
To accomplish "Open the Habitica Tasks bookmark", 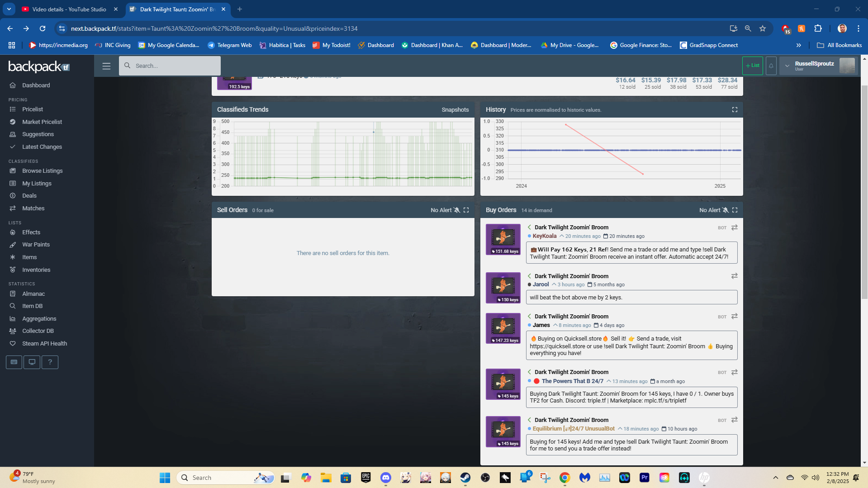I will (282, 45).
